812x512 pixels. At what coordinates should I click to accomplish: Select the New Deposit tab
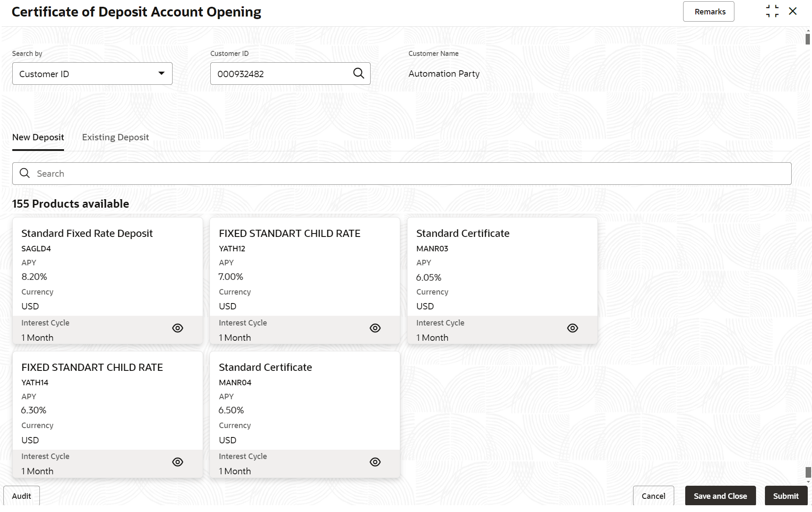coord(38,137)
